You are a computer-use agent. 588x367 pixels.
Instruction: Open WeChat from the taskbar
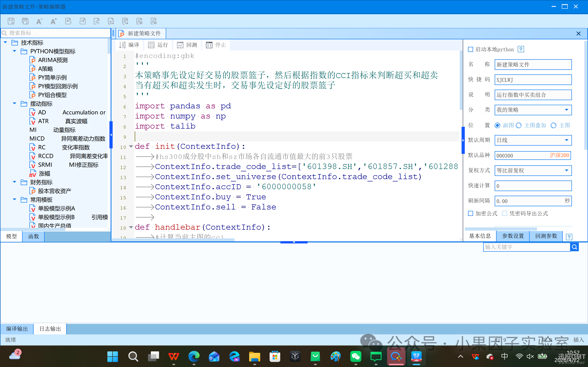click(x=356, y=357)
